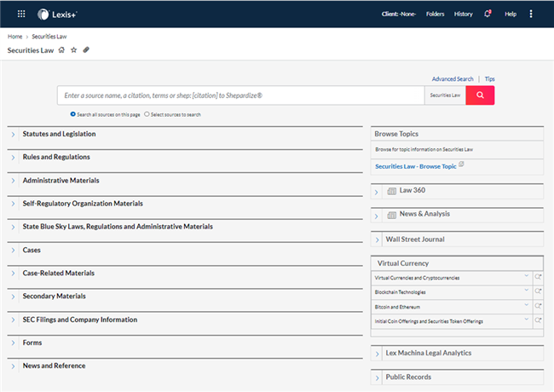Open the more options kebab menu
The image size is (554, 392).
click(x=531, y=14)
